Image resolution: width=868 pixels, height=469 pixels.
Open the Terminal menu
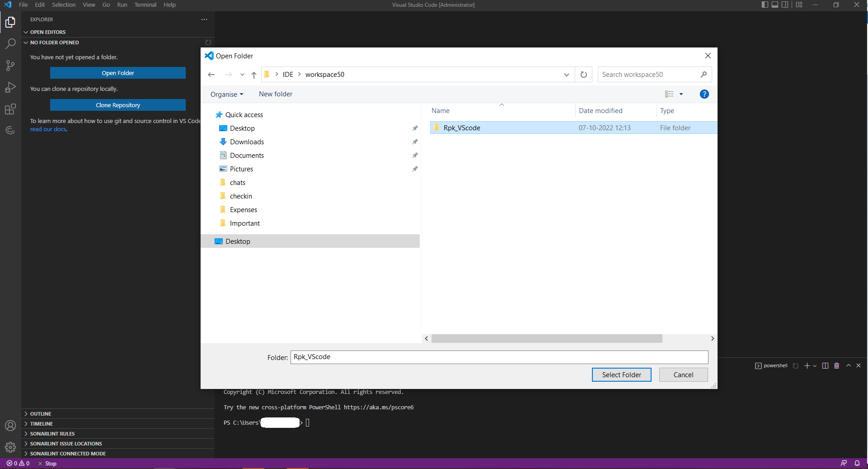click(x=145, y=5)
